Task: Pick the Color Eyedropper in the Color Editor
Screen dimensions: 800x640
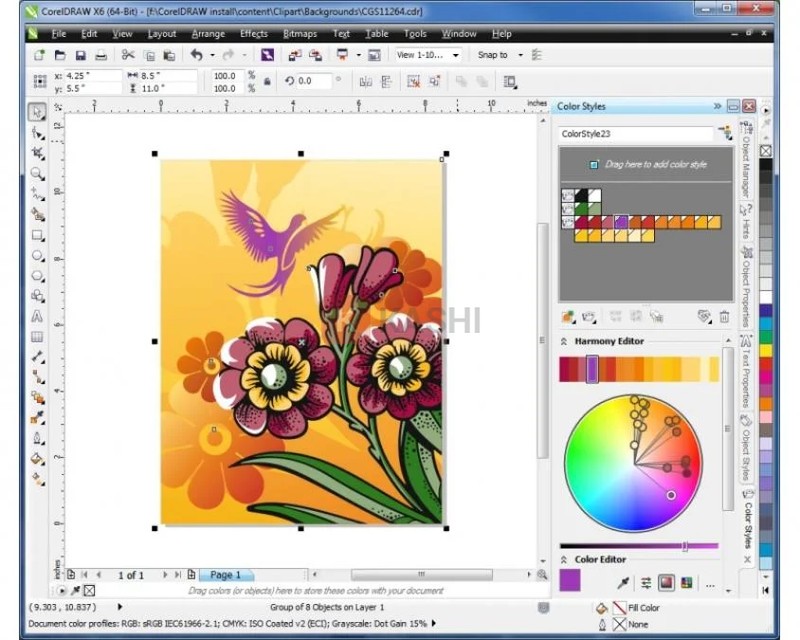Action: click(x=623, y=582)
